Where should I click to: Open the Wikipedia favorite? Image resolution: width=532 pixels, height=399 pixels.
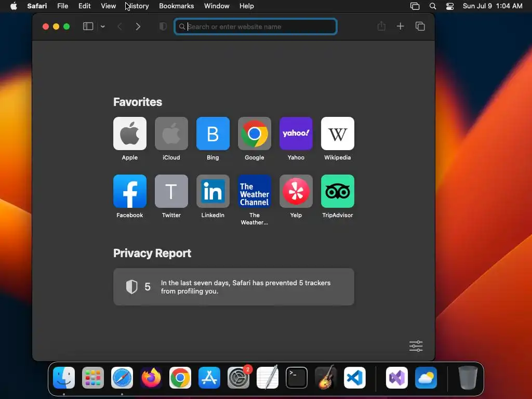point(338,134)
